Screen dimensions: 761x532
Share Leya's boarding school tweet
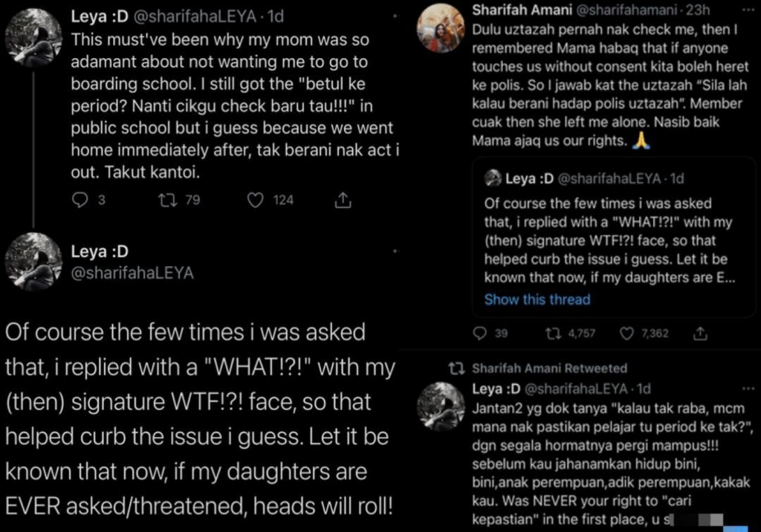[x=343, y=199]
